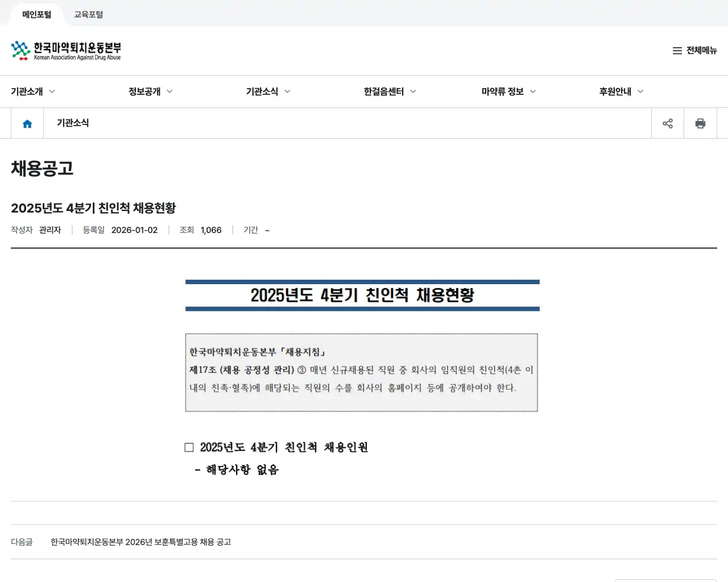The image size is (728, 582).
Task: Open the 후원안내 menu
Action: [x=616, y=91]
